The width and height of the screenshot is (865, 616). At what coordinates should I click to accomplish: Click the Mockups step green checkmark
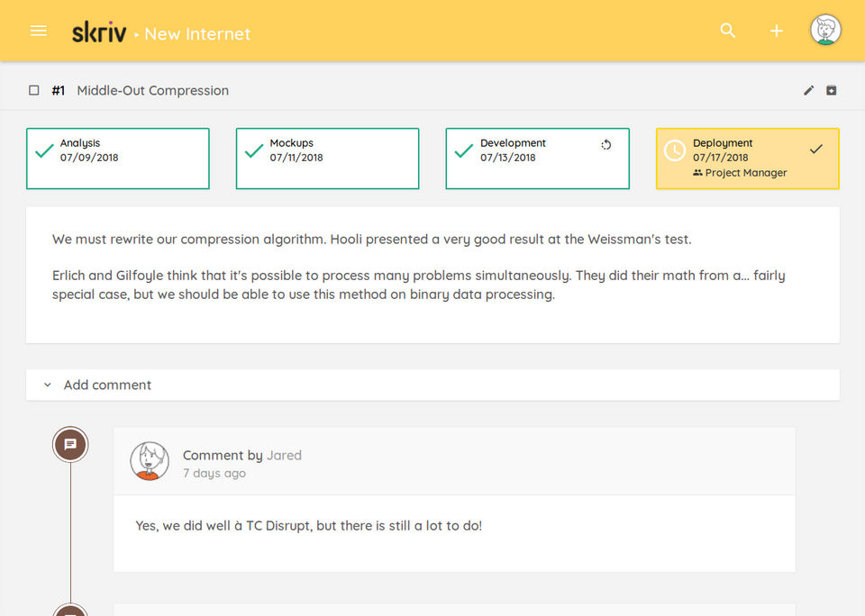point(254,150)
